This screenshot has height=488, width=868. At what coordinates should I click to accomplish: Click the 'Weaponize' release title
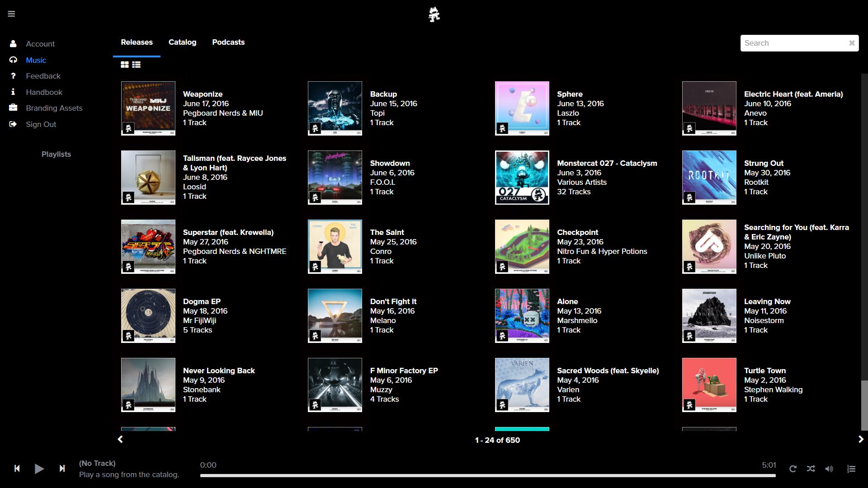coord(203,94)
